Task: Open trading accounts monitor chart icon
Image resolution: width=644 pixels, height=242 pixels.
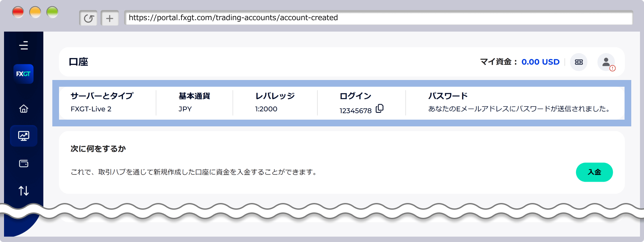Action: pos(23,136)
